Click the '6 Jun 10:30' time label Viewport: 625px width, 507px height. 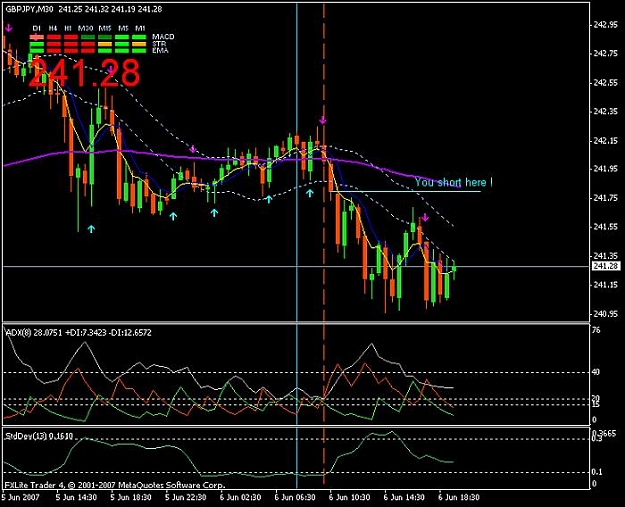(350, 497)
